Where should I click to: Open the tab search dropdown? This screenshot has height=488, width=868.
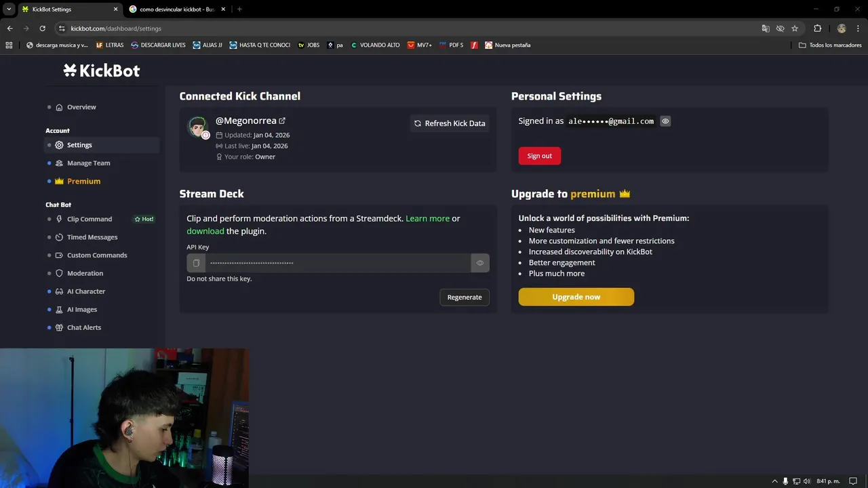coord(9,9)
